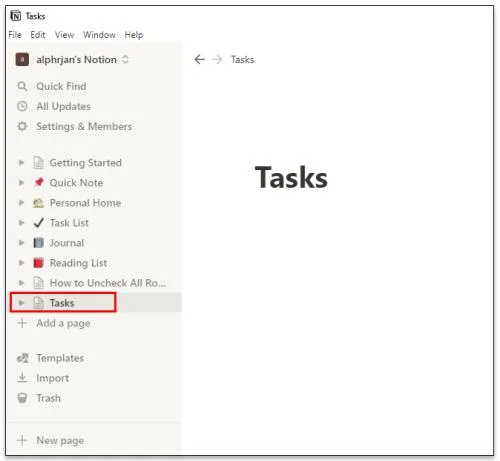Open the Trash bin icon

click(22, 398)
